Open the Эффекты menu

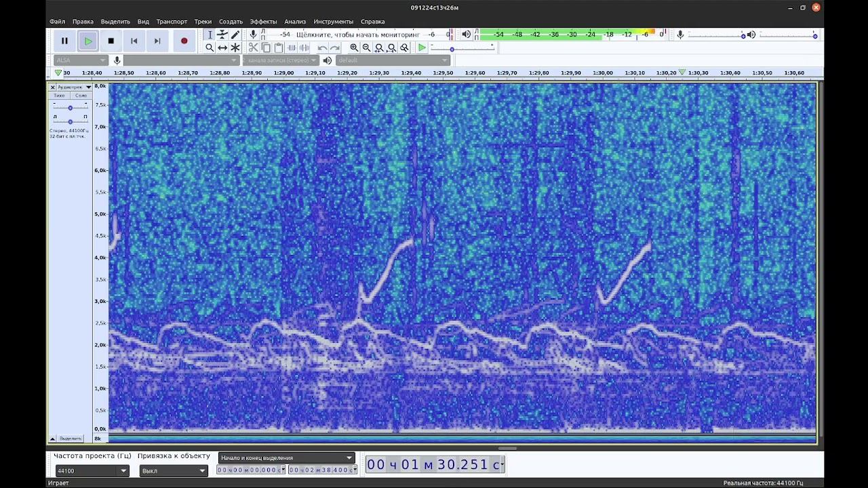(x=263, y=22)
